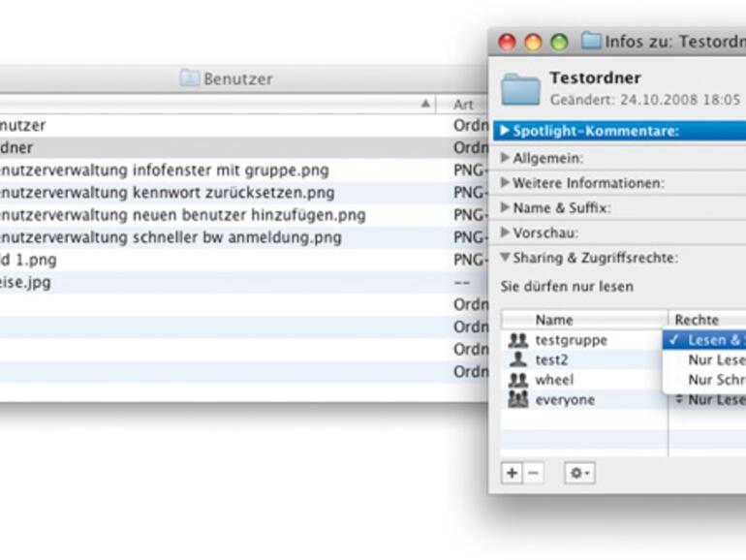Click the Benutzer folder icon in Finder title
This screenshot has width=746, height=560.
click(x=190, y=78)
